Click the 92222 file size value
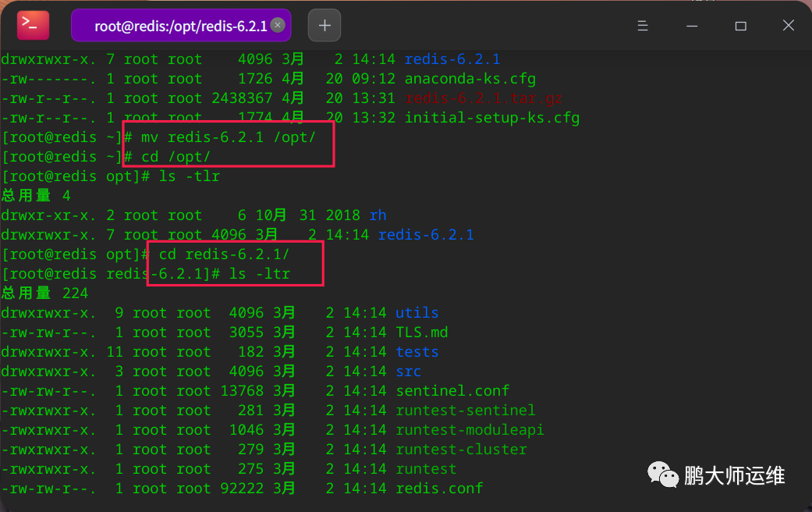812x512 pixels. tap(241, 488)
